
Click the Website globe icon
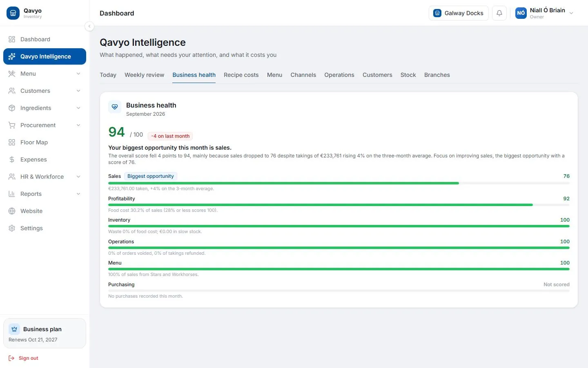12,211
